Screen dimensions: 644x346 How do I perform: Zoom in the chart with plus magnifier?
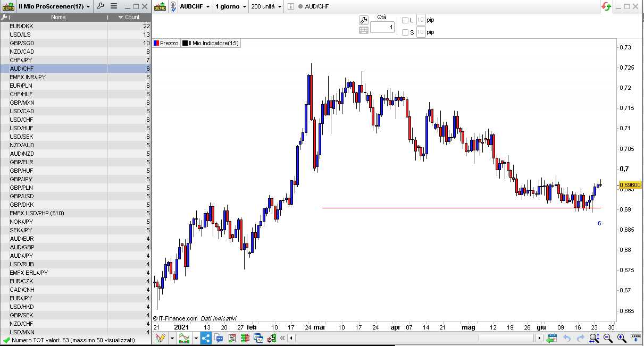[621, 338]
